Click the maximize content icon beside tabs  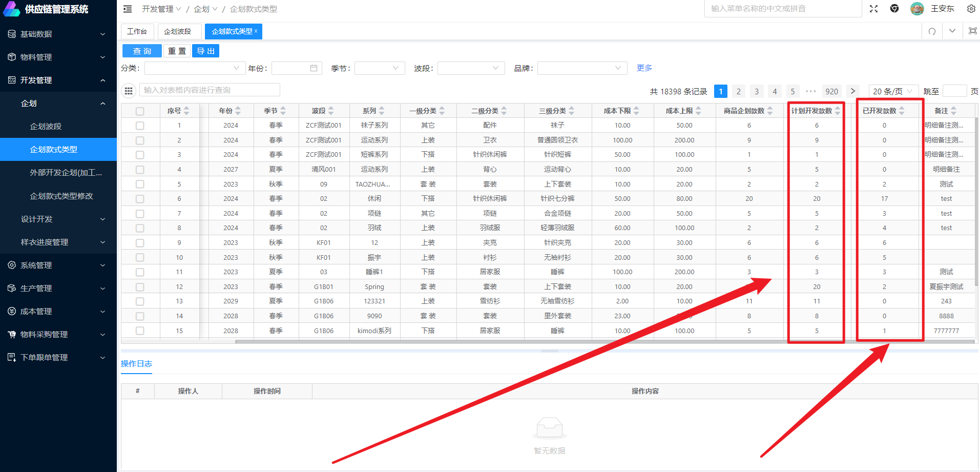click(x=972, y=31)
